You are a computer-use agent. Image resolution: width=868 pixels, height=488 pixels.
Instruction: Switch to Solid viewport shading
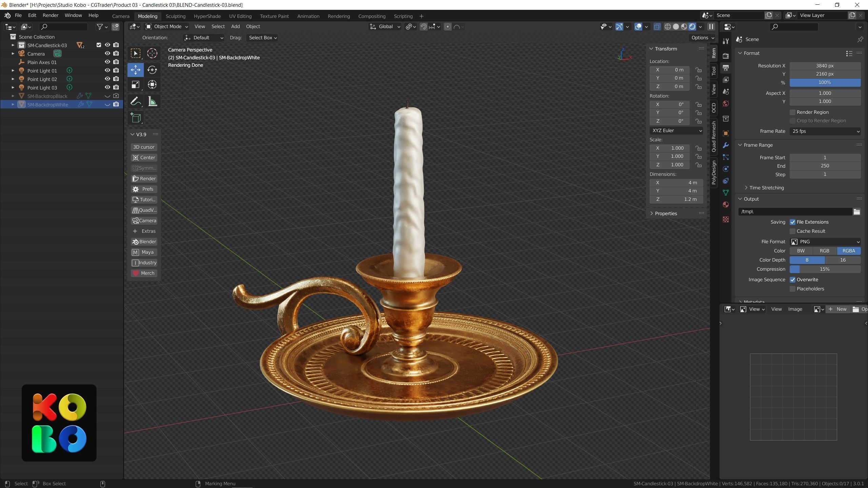point(675,27)
